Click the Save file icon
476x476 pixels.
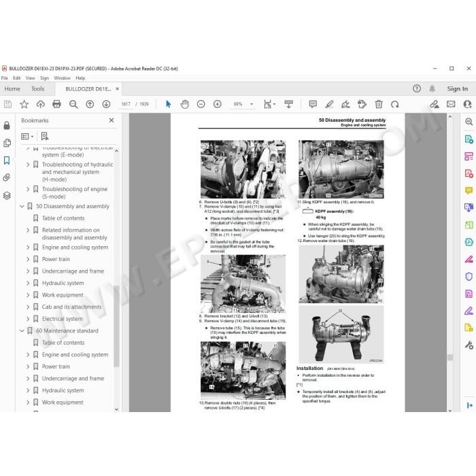(x=7, y=105)
